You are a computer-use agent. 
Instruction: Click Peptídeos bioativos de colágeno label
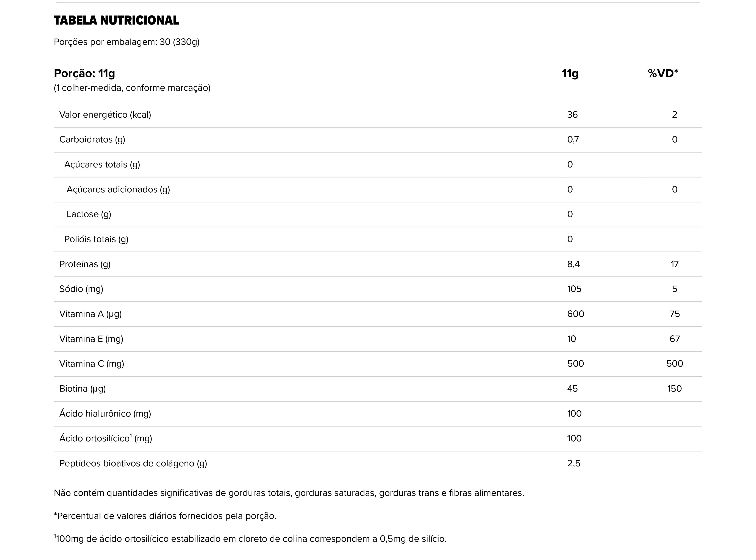pos(133,463)
